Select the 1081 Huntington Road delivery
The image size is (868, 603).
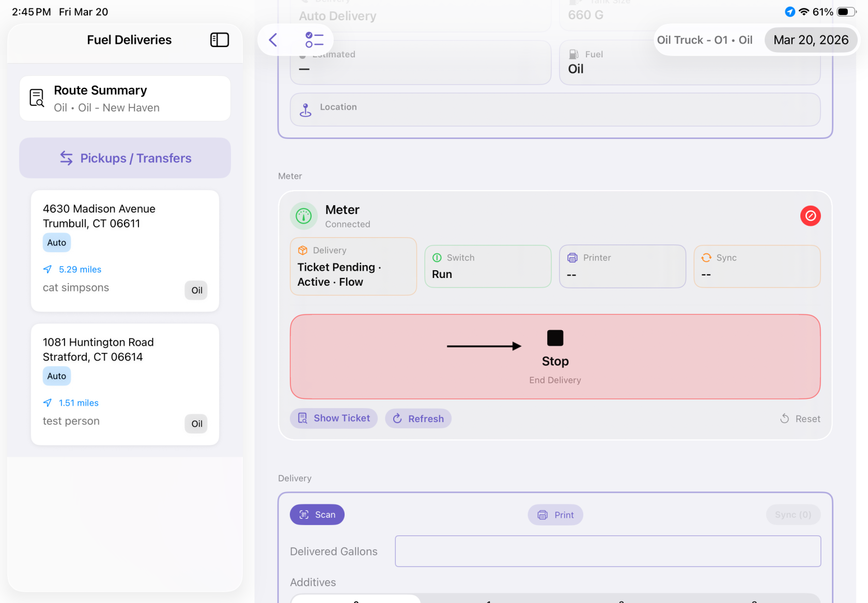[125, 384]
